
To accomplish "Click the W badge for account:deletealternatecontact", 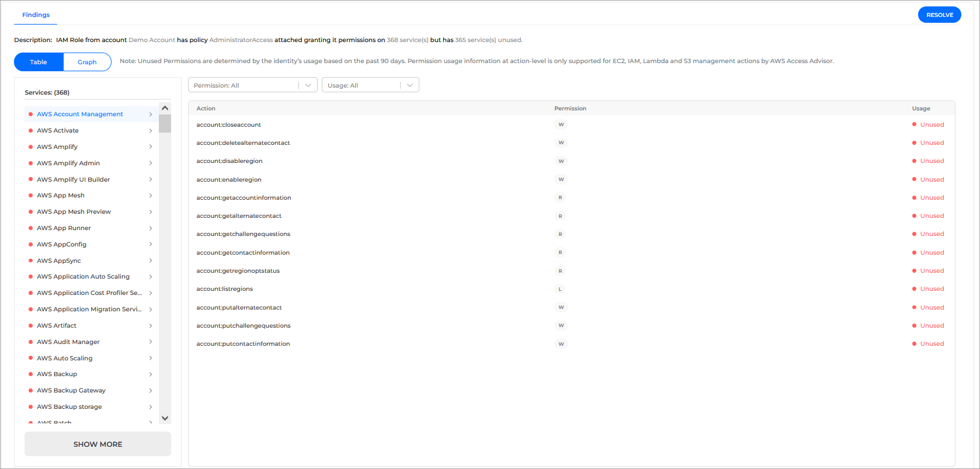I will [x=561, y=143].
